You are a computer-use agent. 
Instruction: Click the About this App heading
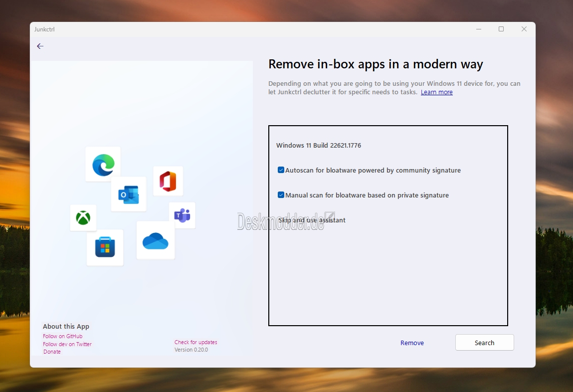66,326
